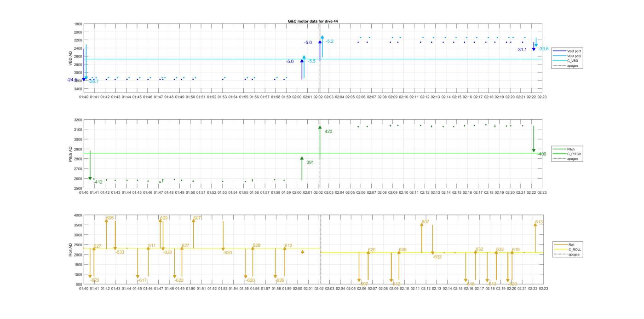Screen dimensions: 644x319
Task: Click apogee in the Pitch plot legend
Action: [x=566, y=159]
